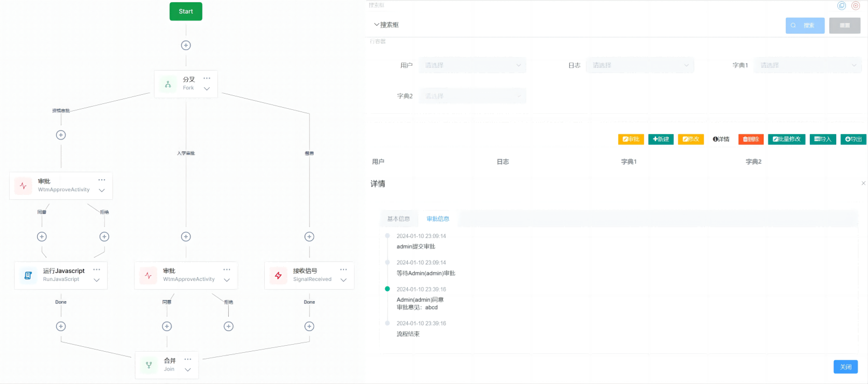This screenshot has height=384, width=868.
Task: Open the 用户 select dropdown
Action: point(472,65)
